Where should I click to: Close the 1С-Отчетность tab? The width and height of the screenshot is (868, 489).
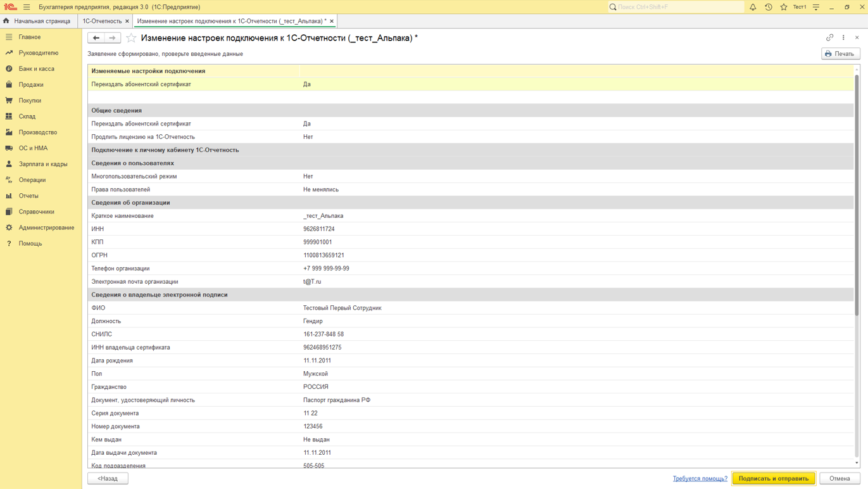[127, 21]
